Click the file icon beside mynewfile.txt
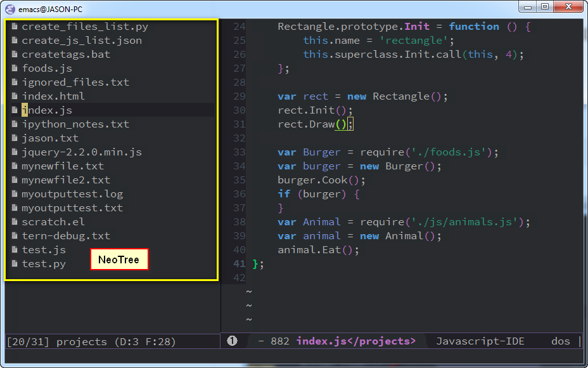 tap(15, 166)
